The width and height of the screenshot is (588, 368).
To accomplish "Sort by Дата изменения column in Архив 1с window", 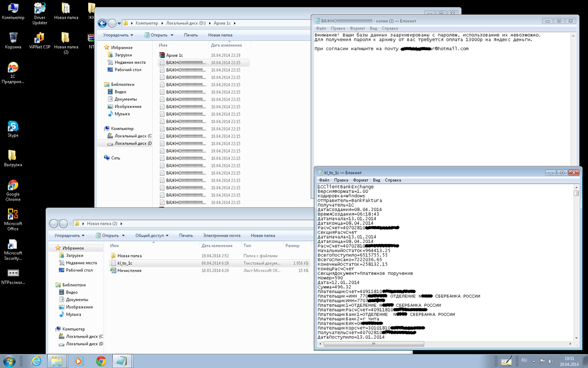I will (x=228, y=45).
